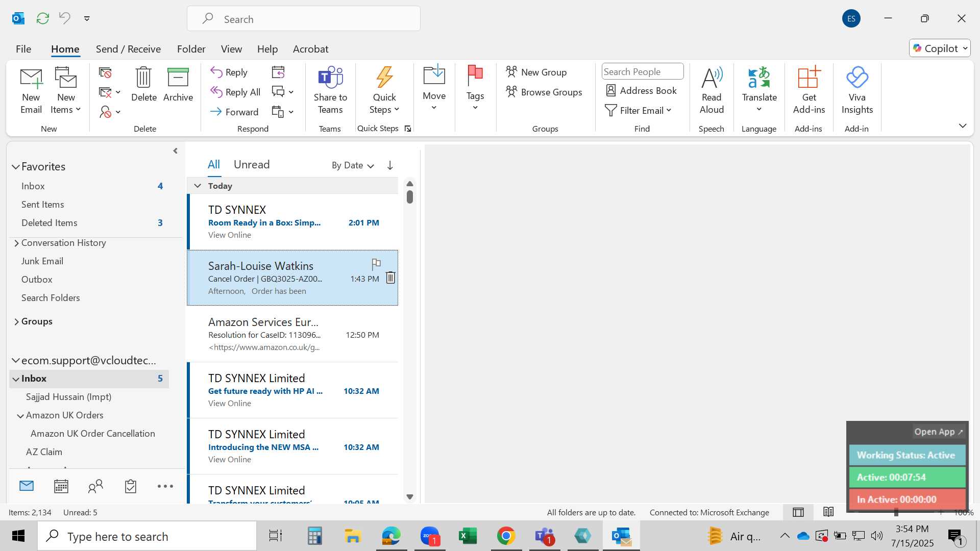Open Amazon UK Order Cancellation folder
Screen dimensions: 980x551
pyautogui.click(x=93, y=434)
